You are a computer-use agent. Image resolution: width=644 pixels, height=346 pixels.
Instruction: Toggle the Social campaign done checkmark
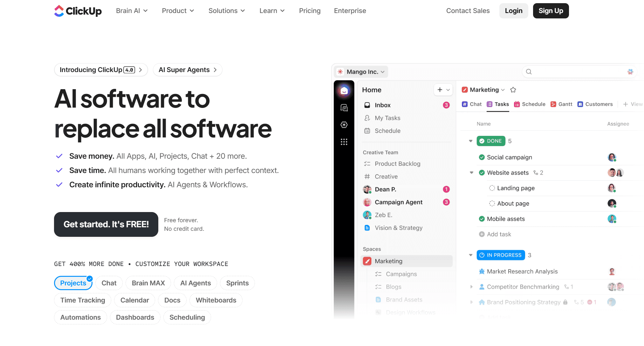[x=482, y=157]
